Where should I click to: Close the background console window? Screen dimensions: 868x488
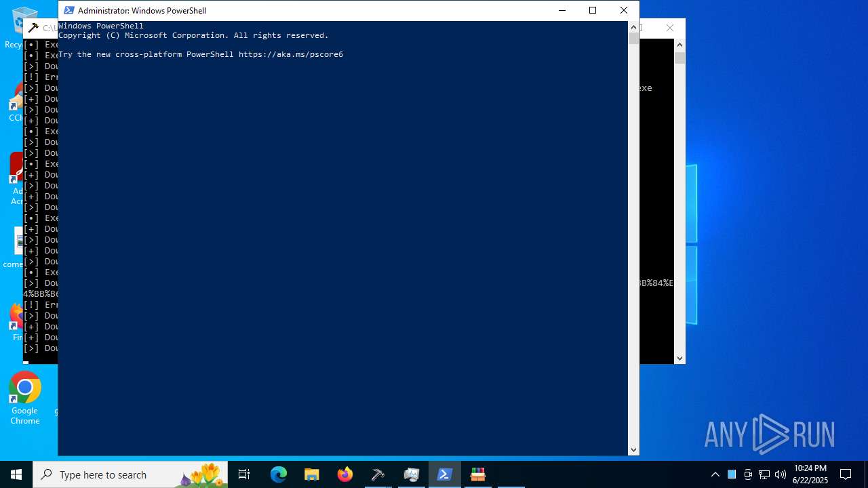[670, 28]
